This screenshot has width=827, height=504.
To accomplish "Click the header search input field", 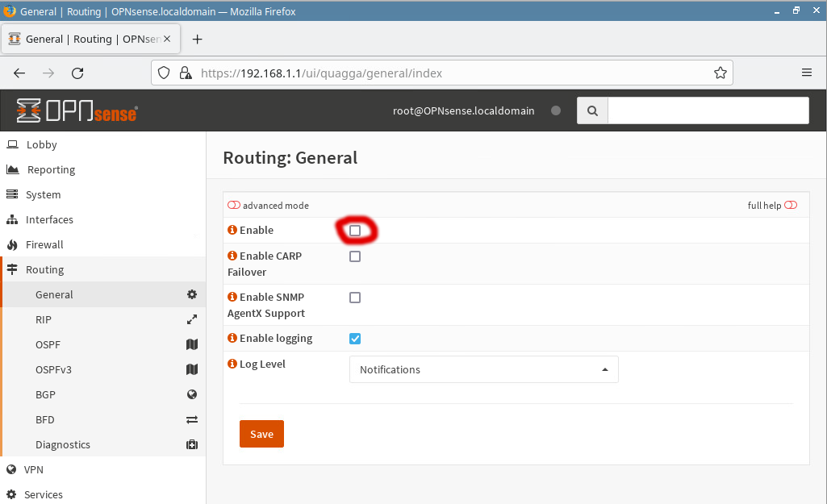I will pos(708,110).
